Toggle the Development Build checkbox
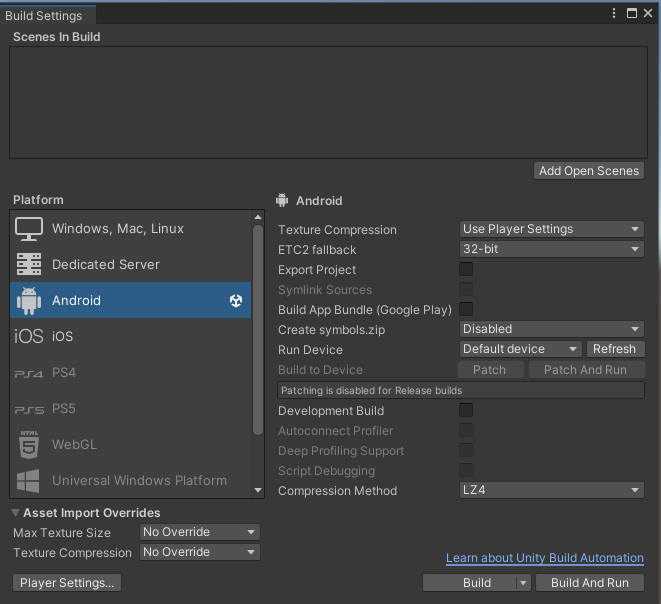Image resolution: width=661 pixels, height=604 pixels. 466,410
